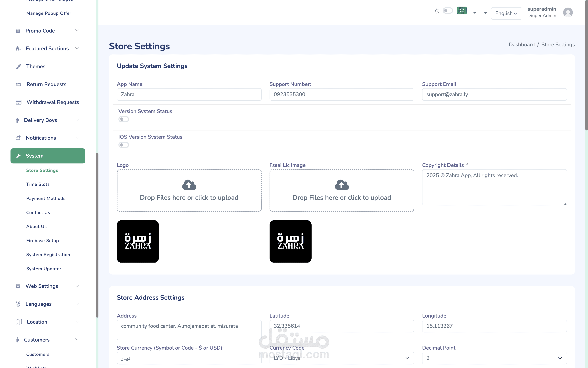This screenshot has width=588, height=368.
Task: Click the Copyright Details text area
Action: click(494, 187)
